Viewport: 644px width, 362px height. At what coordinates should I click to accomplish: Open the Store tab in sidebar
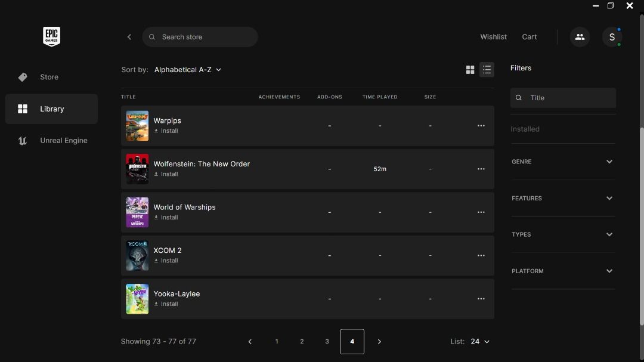(49, 77)
